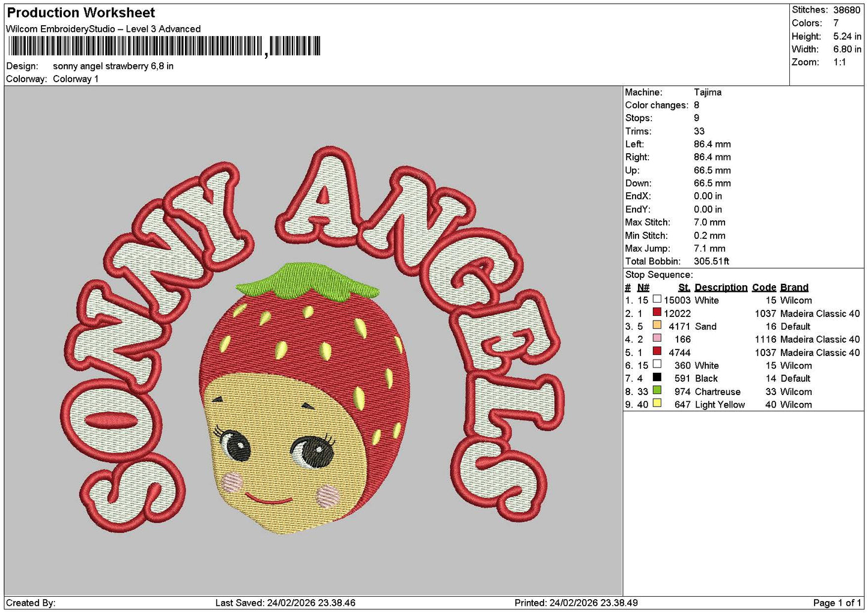
Task: Click the 'Brand' column header
Action: click(x=794, y=288)
